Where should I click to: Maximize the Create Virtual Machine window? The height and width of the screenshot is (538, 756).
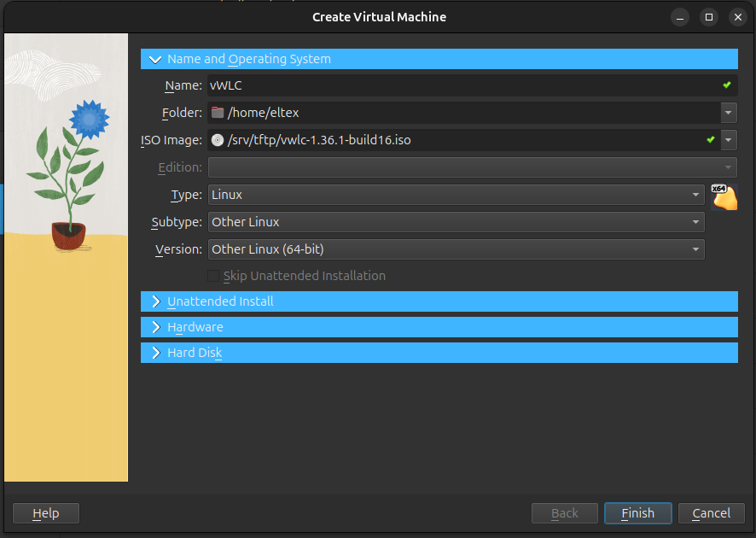(708, 17)
